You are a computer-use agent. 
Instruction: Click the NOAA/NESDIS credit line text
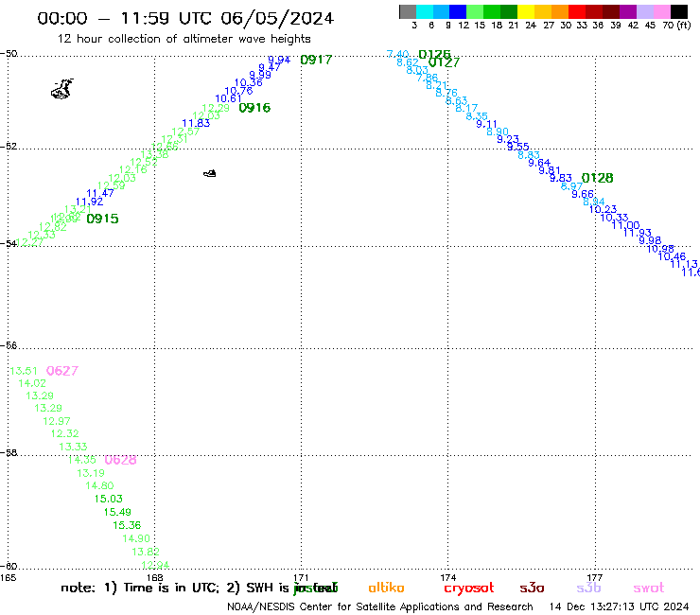pos(380,607)
